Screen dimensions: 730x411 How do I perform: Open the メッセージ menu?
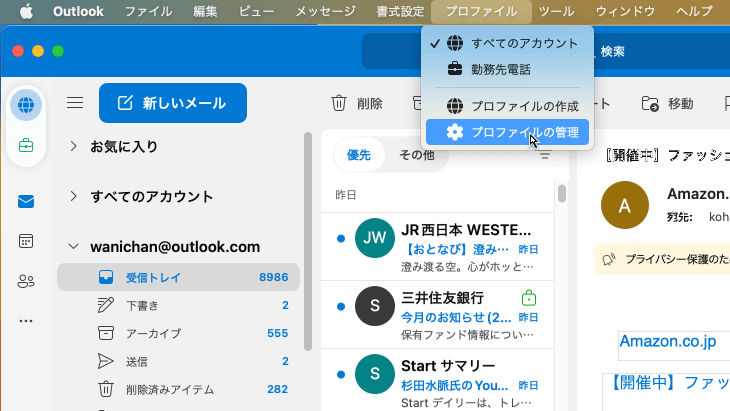[x=325, y=11]
